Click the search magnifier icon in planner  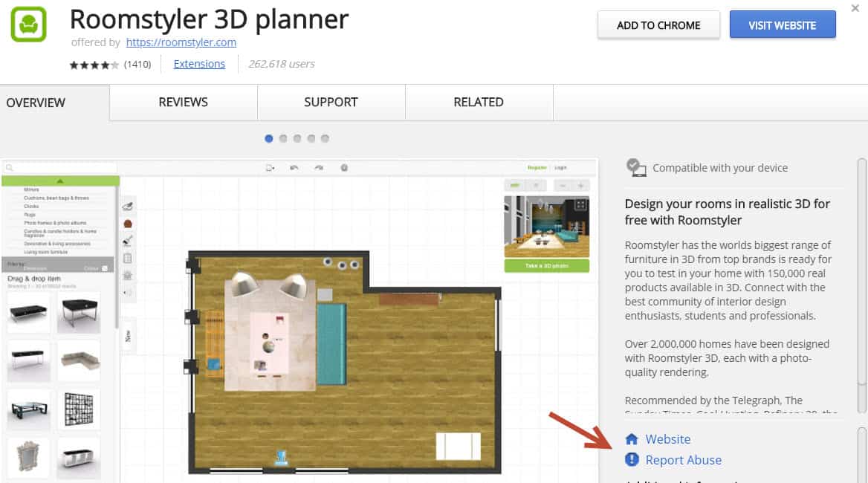pos(10,168)
